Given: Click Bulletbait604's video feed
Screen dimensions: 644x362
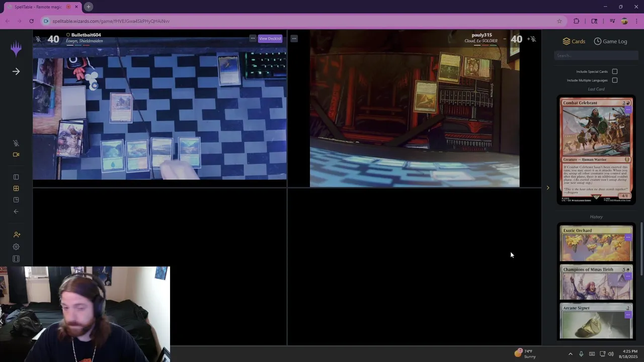Looking at the screenshot, I should [x=160, y=108].
